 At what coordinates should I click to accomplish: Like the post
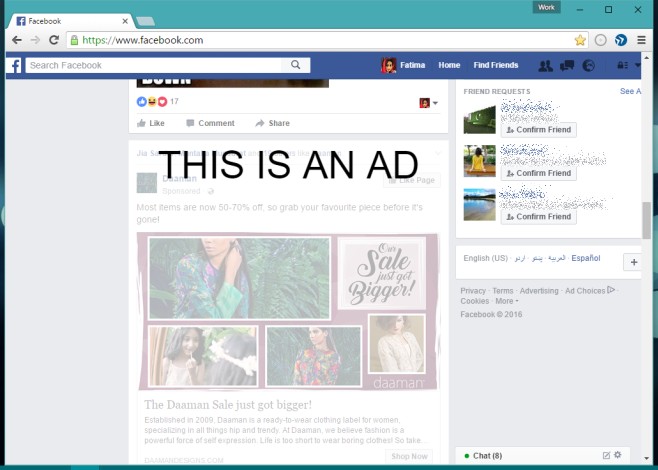151,123
